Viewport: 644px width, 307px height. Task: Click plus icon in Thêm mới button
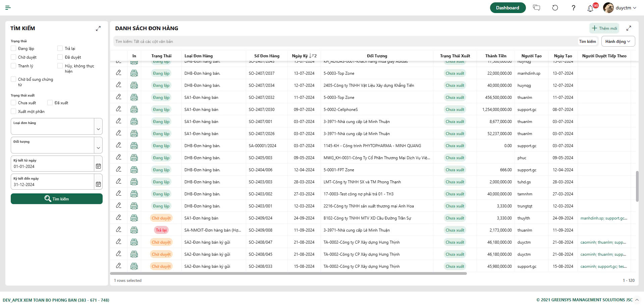[594, 28]
